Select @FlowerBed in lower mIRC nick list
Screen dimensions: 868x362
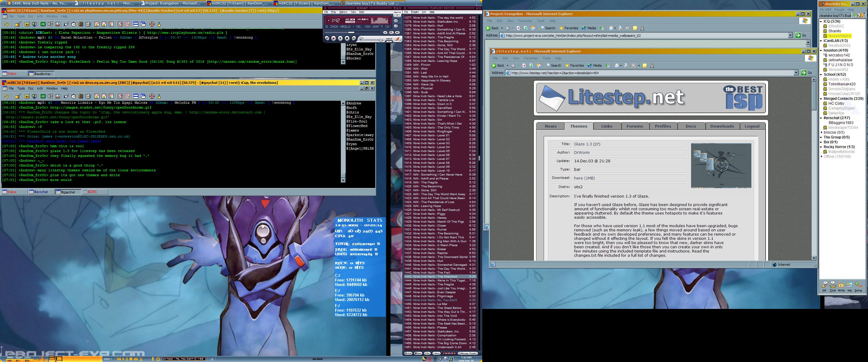[x=357, y=126]
